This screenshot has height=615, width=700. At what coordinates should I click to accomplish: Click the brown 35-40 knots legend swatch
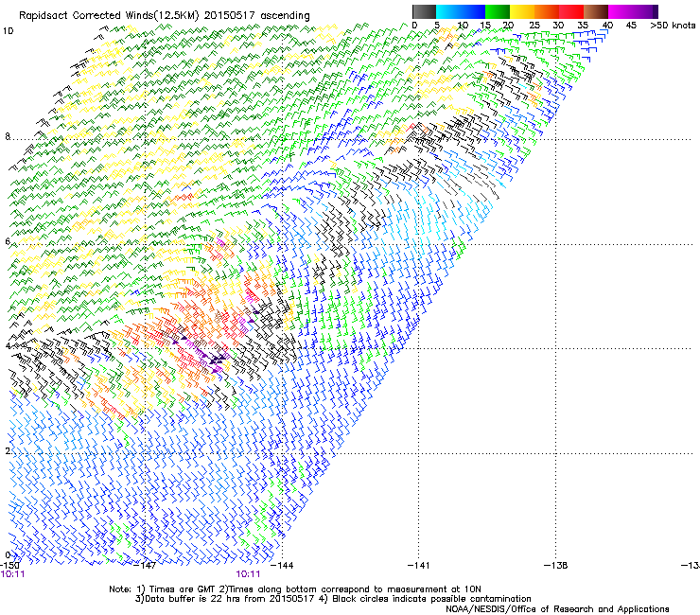(x=596, y=11)
